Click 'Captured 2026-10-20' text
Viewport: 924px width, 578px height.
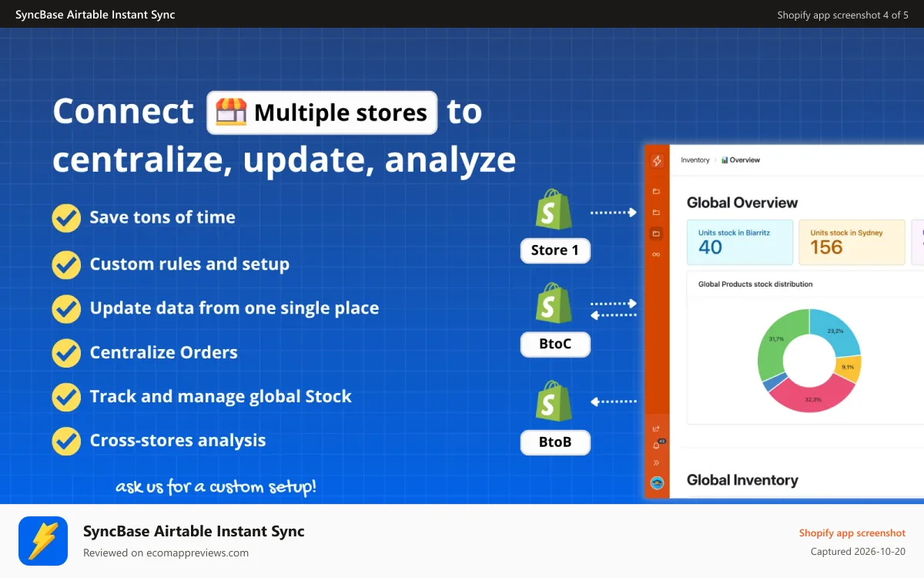pyautogui.click(x=858, y=552)
